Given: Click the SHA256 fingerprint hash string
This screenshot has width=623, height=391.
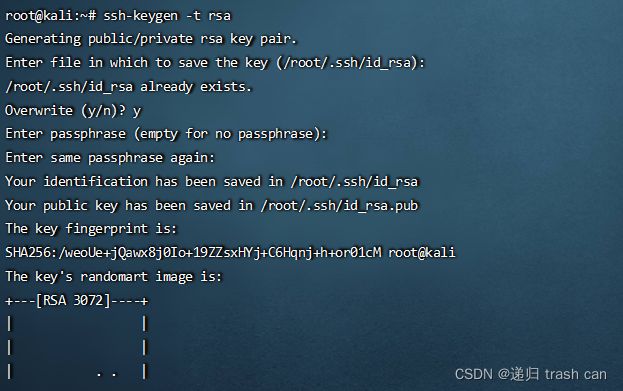Looking at the screenshot, I should click(x=193, y=253).
